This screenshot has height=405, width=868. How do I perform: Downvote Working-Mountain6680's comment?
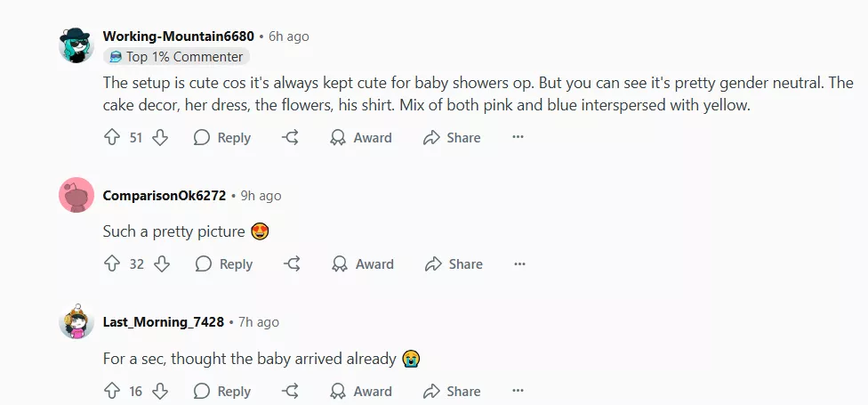point(160,138)
